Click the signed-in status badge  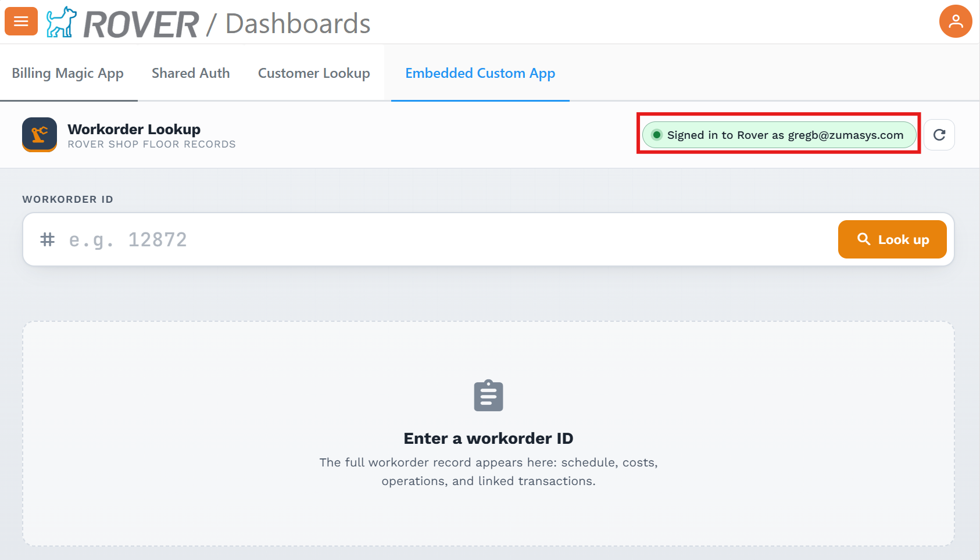(x=779, y=135)
